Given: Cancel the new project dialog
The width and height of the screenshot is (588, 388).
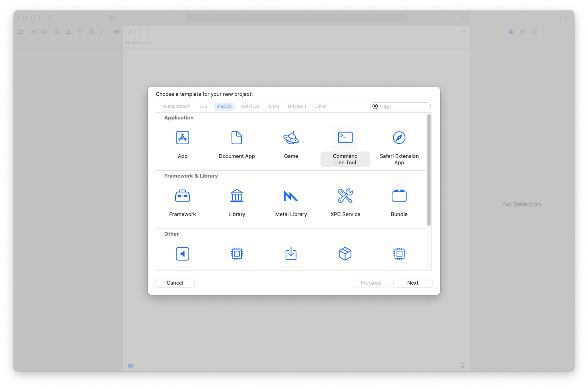Looking at the screenshot, I should pyautogui.click(x=175, y=283).
